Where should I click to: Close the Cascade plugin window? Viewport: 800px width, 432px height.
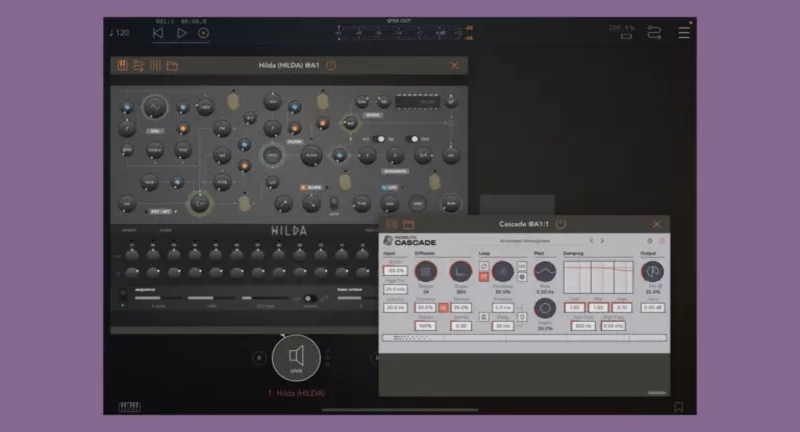pyautogui.click(x=656, y=224)
